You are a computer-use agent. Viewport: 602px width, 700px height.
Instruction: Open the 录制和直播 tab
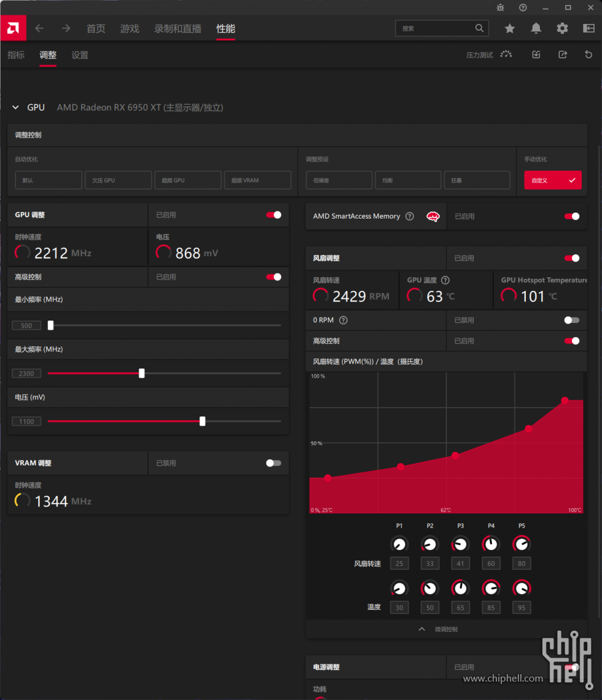(178, 29)
